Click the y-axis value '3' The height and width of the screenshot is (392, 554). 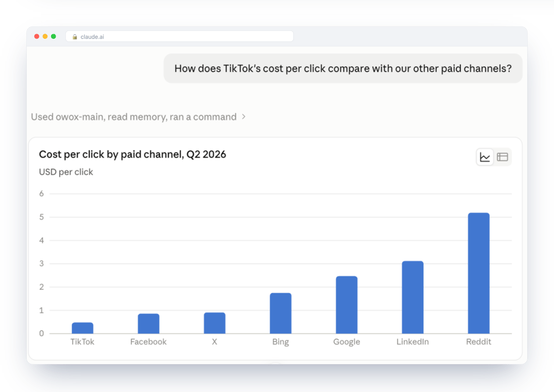(42, 263)
